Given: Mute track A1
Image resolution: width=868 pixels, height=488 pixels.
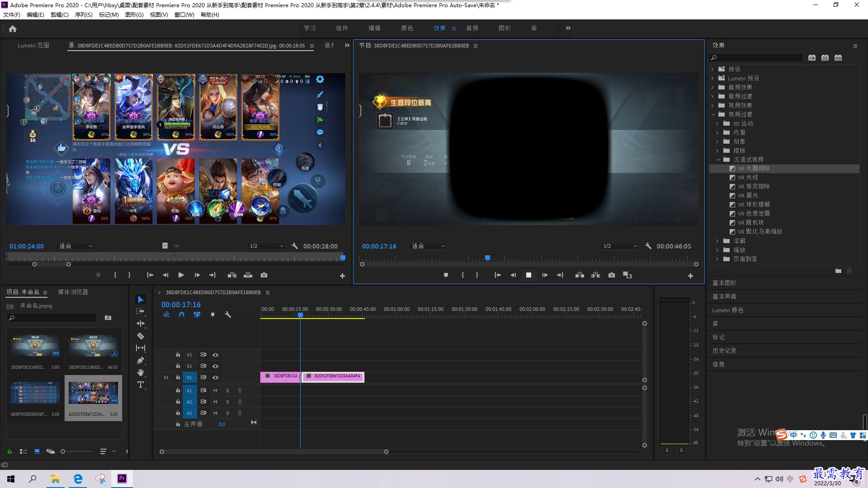Looking at the screenshot, I should pyautogui.click(x=215, y=390).
